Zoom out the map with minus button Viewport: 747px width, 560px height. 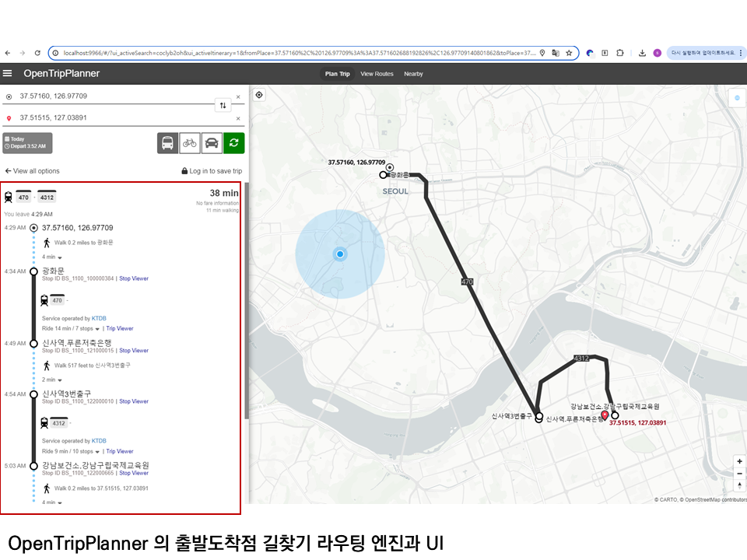coord(739,474)
